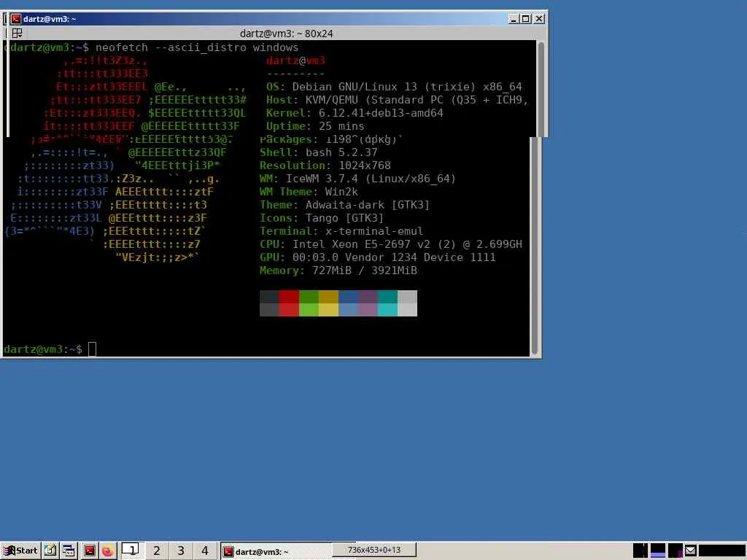
Task: Click the terminal grouping grid icon
Action: coord(17,34)
